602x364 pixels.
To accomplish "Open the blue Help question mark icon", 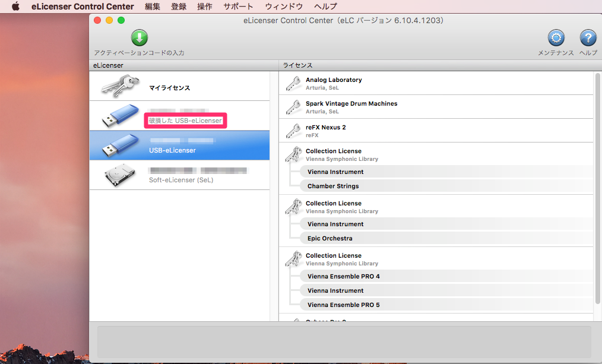I will (588, 38).
